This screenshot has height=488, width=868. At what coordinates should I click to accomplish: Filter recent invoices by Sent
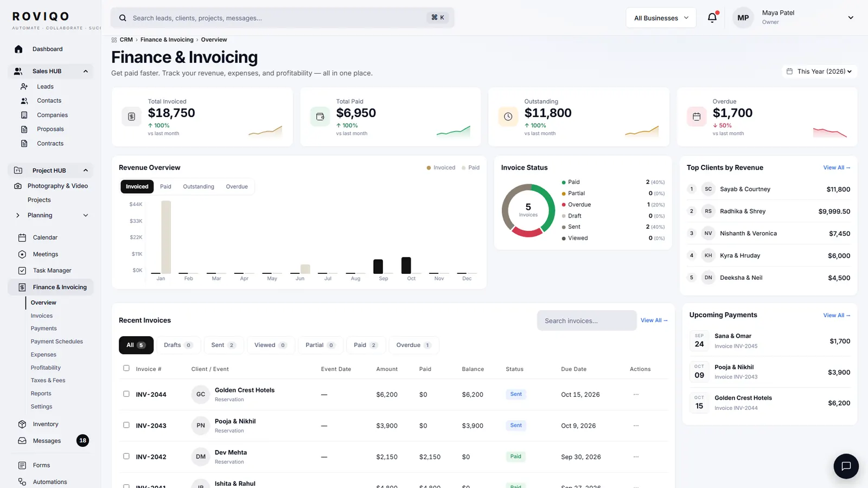224,345
